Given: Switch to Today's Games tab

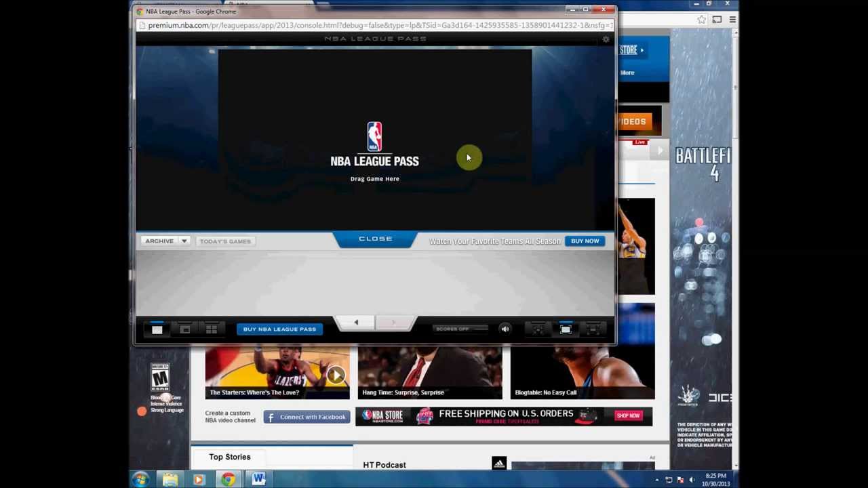Looking at the screenshot, I should (x=225, y=241).
